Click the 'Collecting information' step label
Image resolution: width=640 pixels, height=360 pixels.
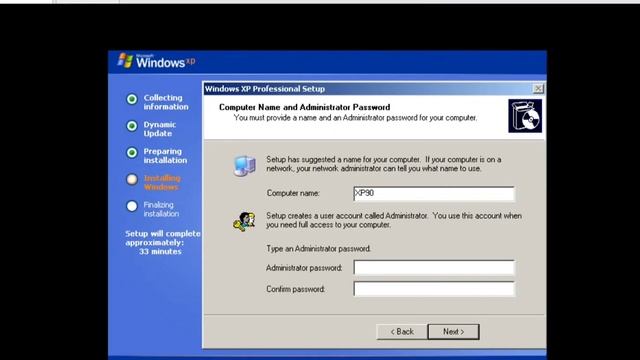166,102
